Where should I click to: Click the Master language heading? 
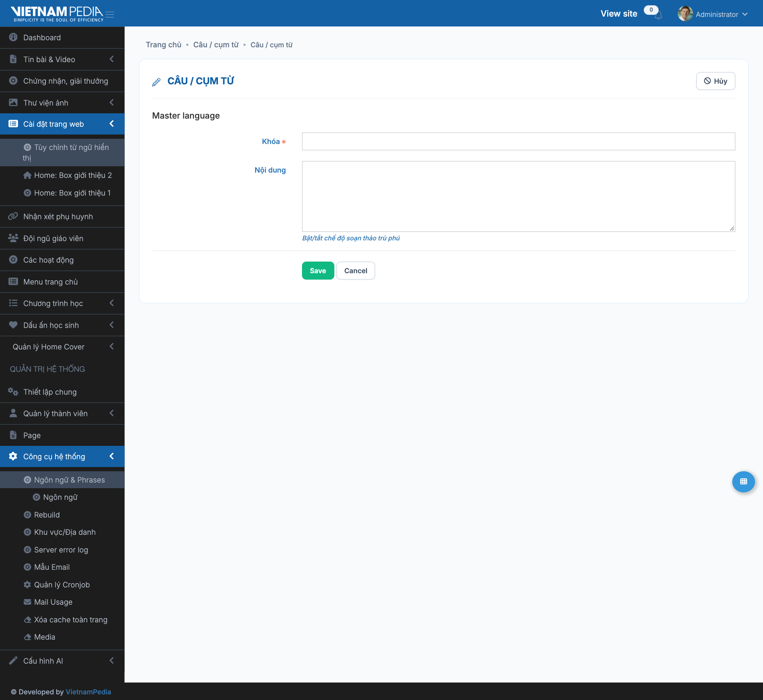(186, 115)
